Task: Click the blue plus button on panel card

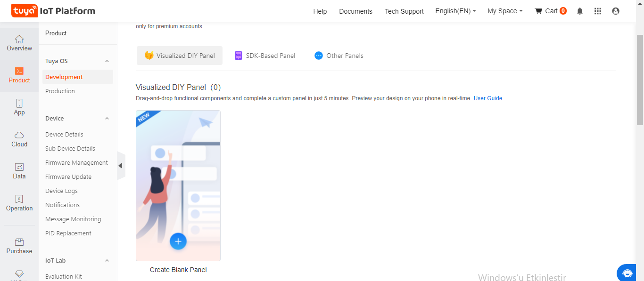Action: (178, 241)
